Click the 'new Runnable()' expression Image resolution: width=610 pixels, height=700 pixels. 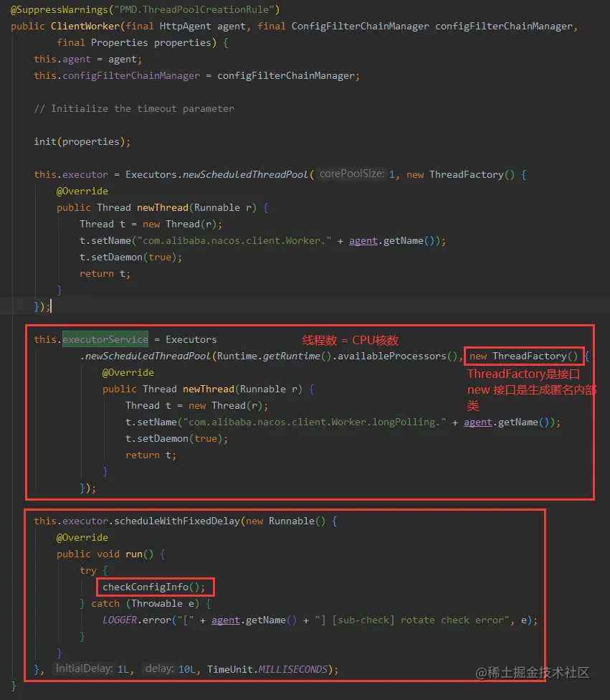pos(285,521)
